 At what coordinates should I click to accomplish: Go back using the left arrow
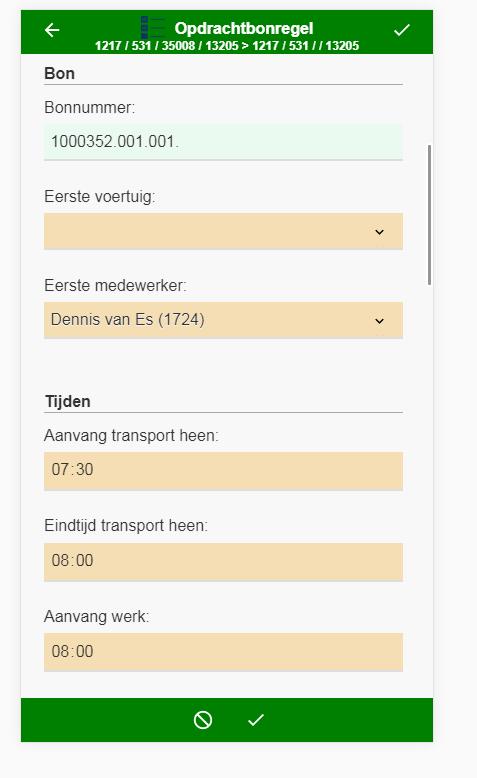tap(52, 30)
